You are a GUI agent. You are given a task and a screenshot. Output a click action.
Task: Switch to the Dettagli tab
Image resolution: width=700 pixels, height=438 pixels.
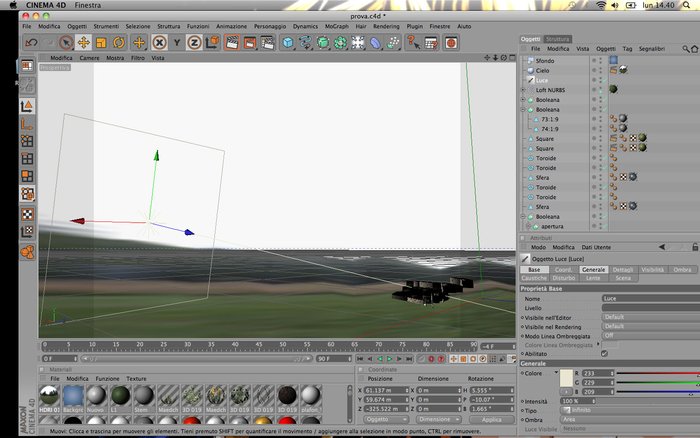(x=623, y=270)
